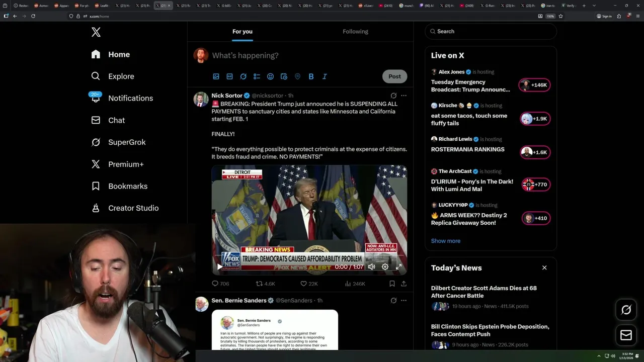Join Kirsche live +1.9K
The image size is (644, 362).
[x=535, y=119]
